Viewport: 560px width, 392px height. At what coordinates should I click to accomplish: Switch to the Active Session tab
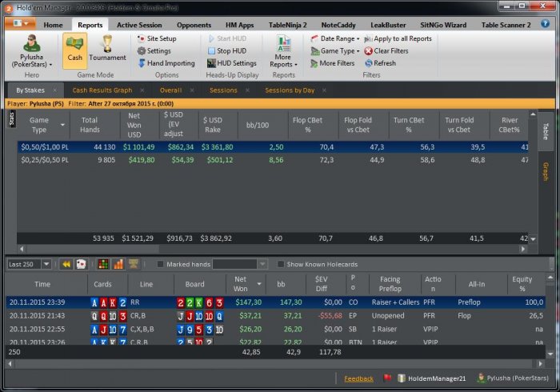click(139, 25)
